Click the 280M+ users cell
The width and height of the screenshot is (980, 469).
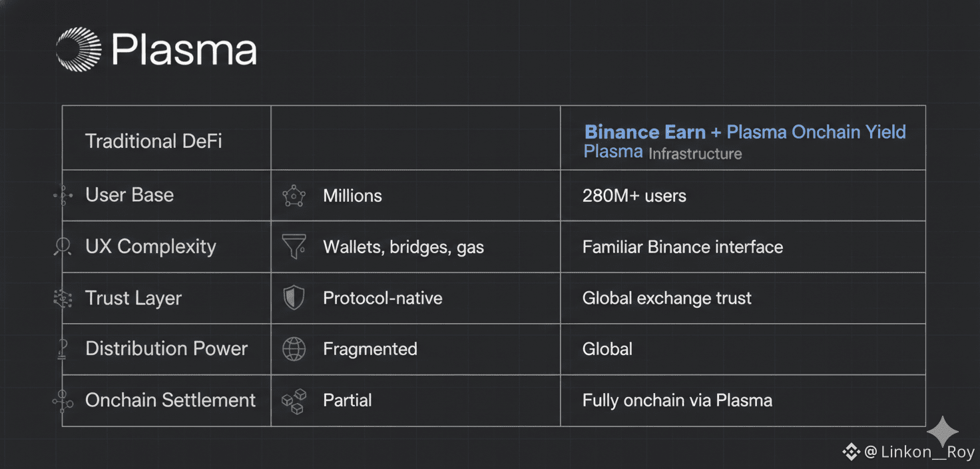(x=634, y=196)
